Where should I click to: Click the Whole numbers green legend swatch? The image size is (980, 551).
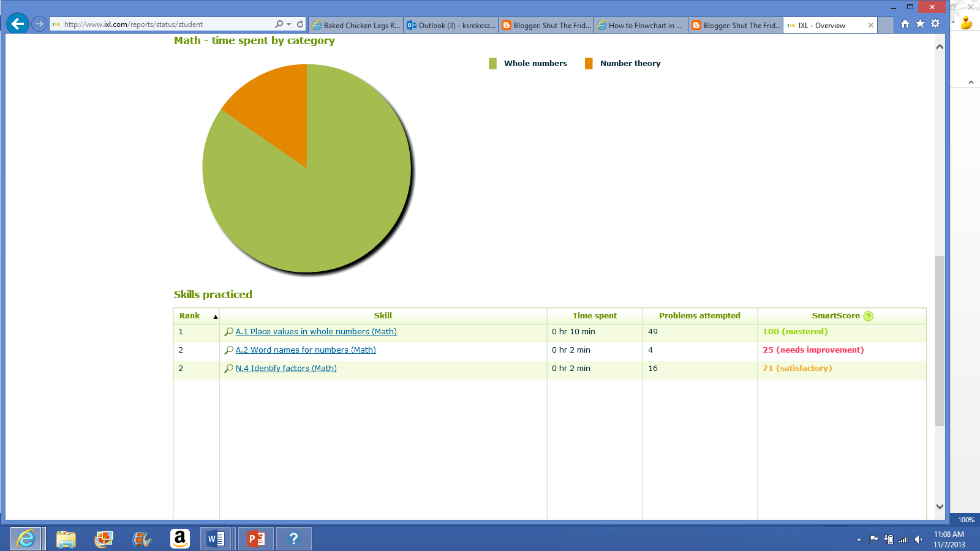pos(492,63)
